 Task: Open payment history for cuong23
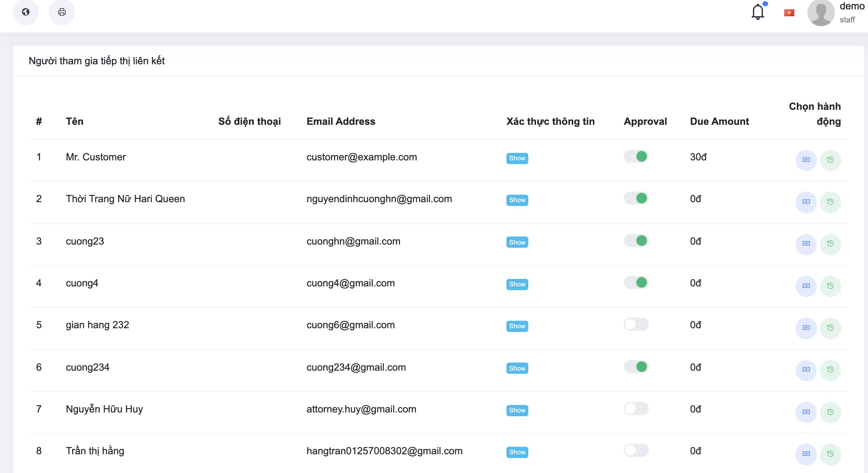[830, 244]
